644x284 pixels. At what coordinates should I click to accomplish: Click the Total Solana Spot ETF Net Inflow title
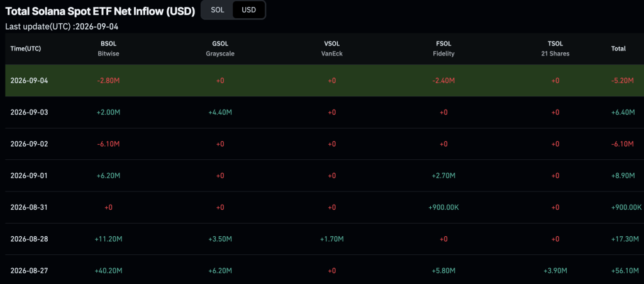tap(100, 11)
